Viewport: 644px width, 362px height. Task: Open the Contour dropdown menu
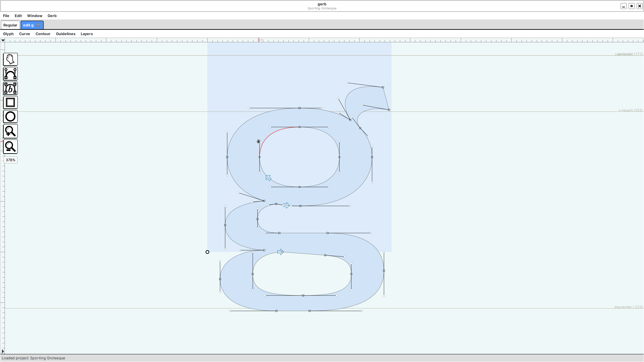(x=43, y=34)
